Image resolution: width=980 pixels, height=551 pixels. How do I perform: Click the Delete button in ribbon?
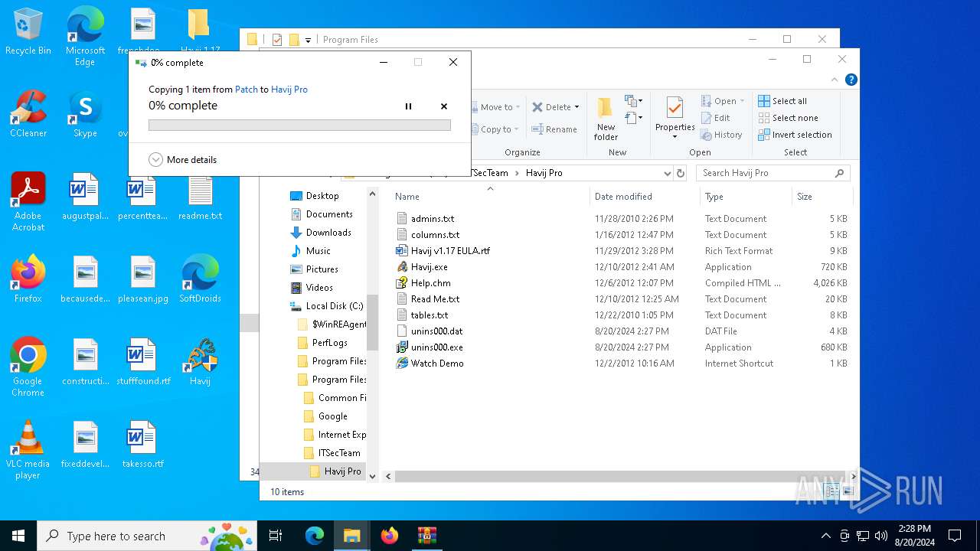(x=551, y=107)
